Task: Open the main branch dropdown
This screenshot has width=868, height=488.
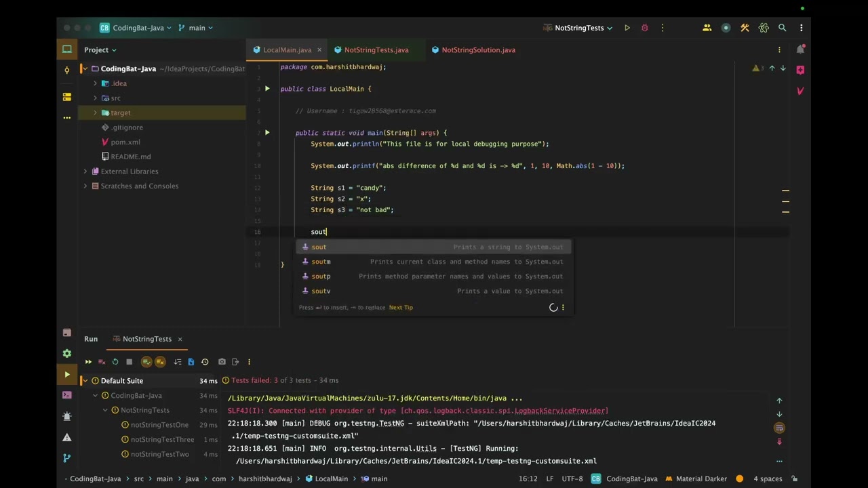Action: point(195,28)
